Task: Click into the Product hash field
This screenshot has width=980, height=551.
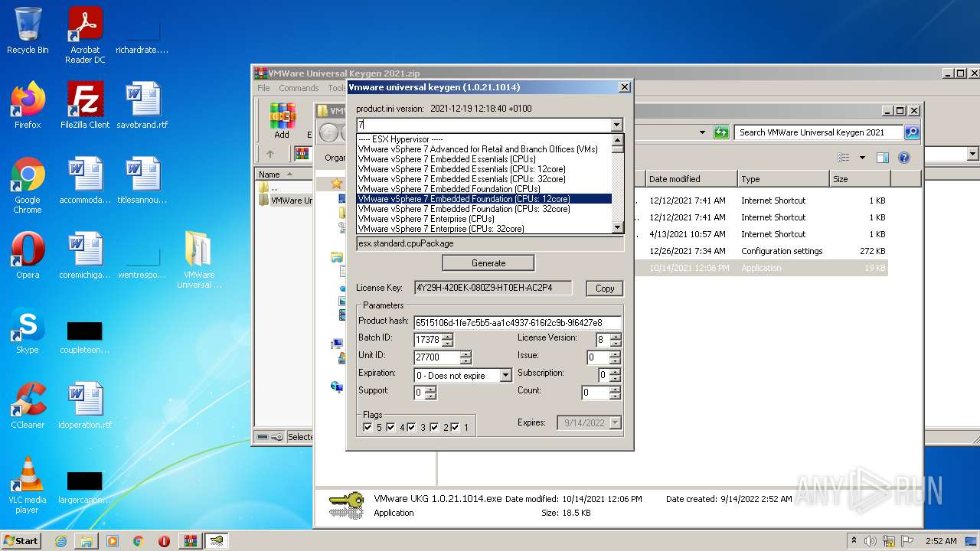Action: [518, 323]
